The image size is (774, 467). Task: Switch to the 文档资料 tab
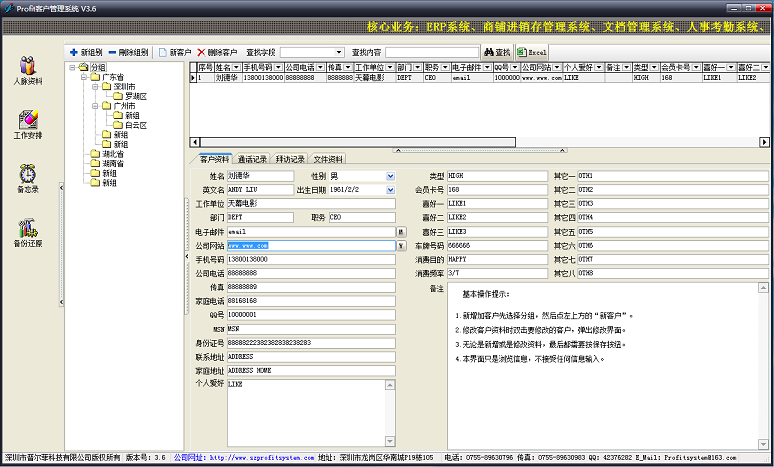pyautogui.click(x=328, y=159)
